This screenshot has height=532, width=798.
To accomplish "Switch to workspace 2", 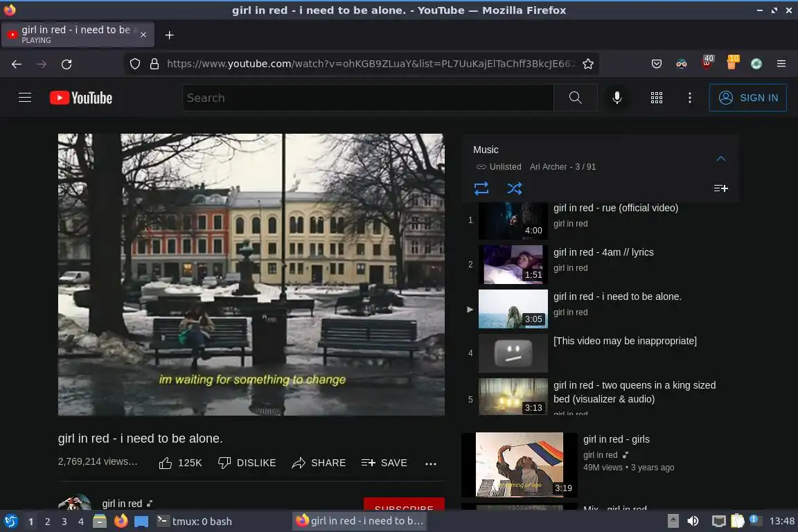I will 47,522.
